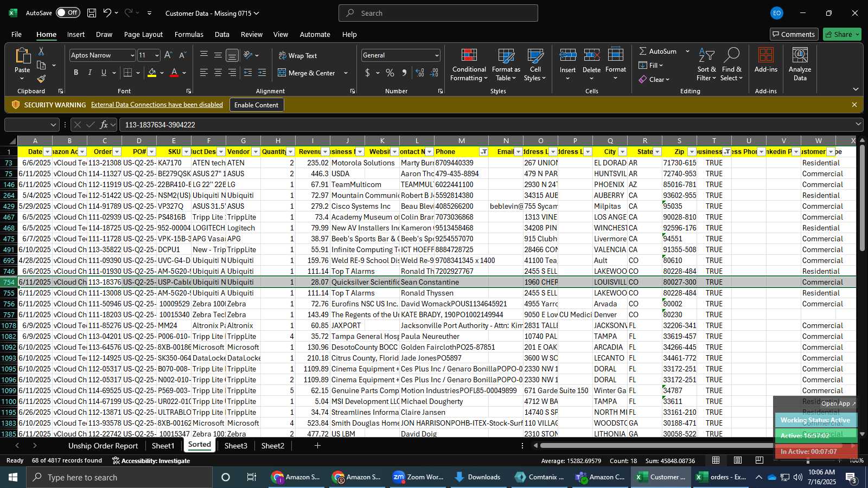Click the Center align icon
Screen dimensions: 868x488
click(218, 73)
